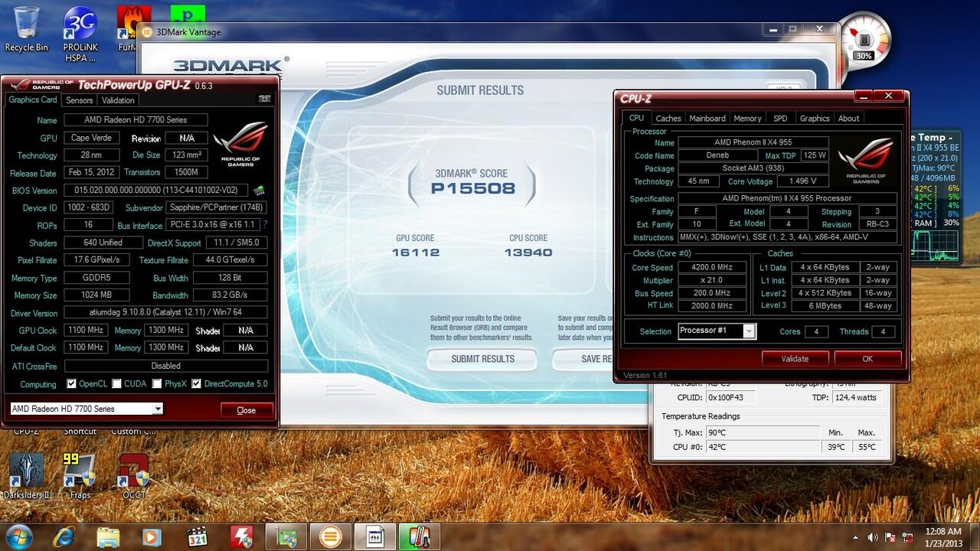Click the GPU score value 16112

pos(415,253)
